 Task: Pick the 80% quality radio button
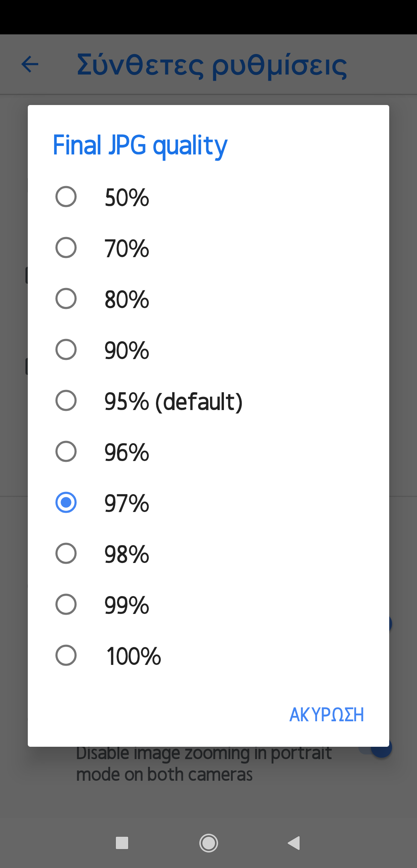[66, 299]
